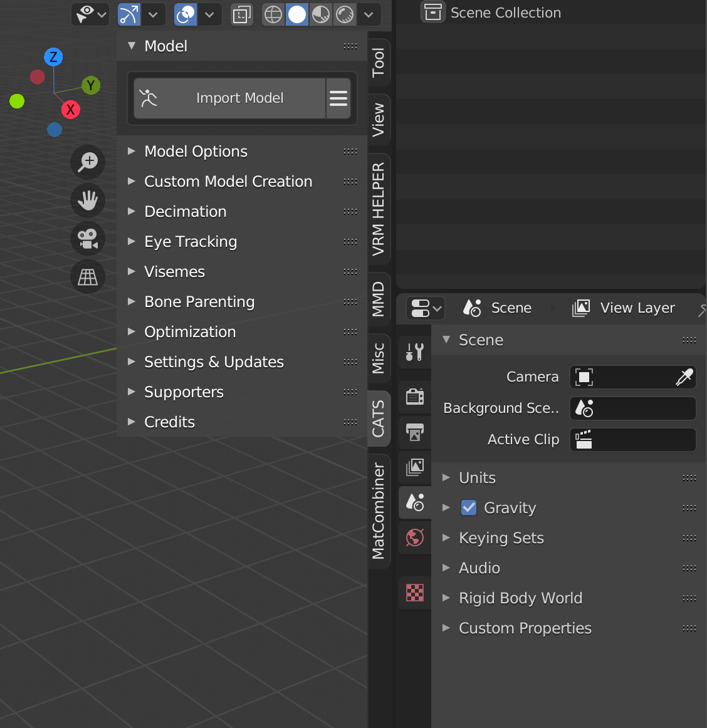
Task: Expand the Bone Parenting panel
Action: (x=242, y=302)
